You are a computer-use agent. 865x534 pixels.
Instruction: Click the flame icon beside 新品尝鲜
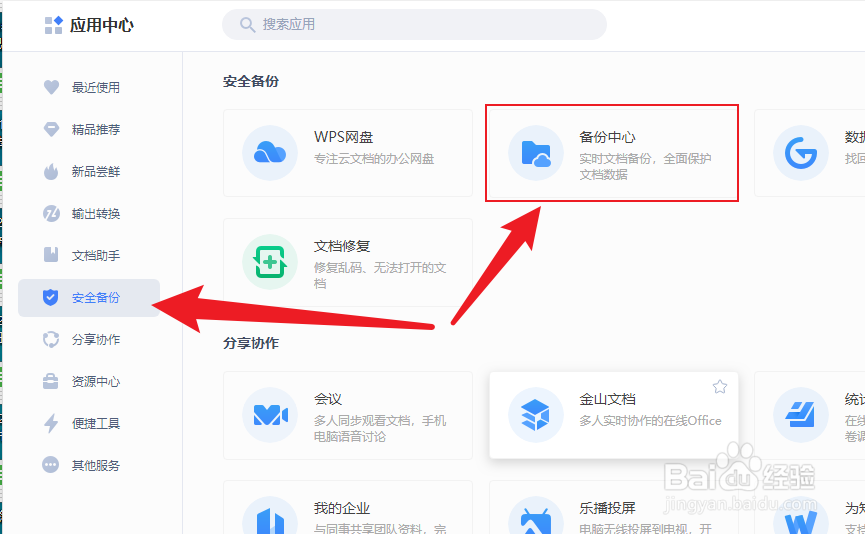pyautogui.click(x=51, y=172)
